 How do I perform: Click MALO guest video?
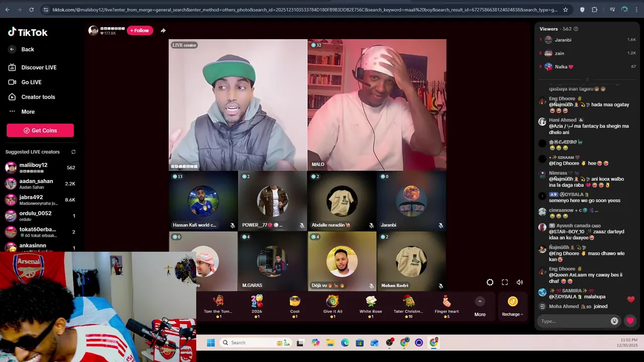point(377,105)
